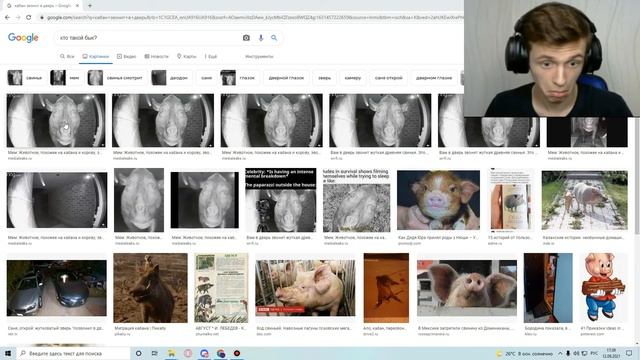Viewport: 640px width, 360px height.
Task: Click the Windows taskbar search box
Action: click(74, 353)
